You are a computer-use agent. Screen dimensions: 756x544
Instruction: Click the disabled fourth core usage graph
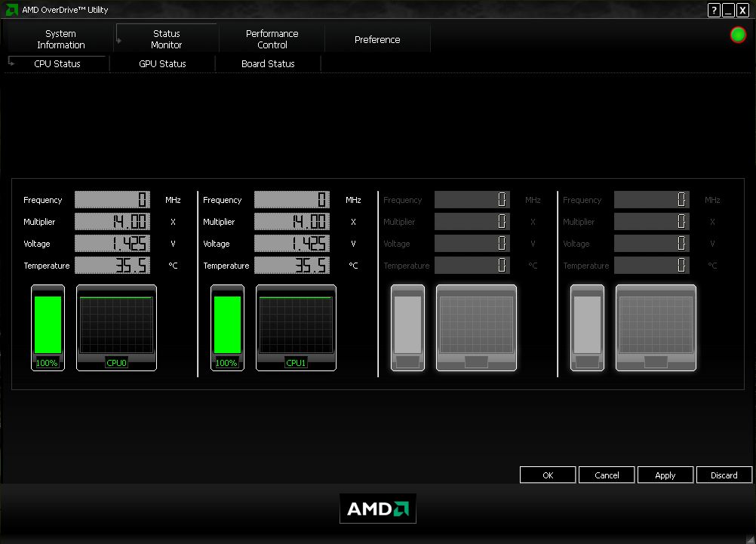point(656,327)
